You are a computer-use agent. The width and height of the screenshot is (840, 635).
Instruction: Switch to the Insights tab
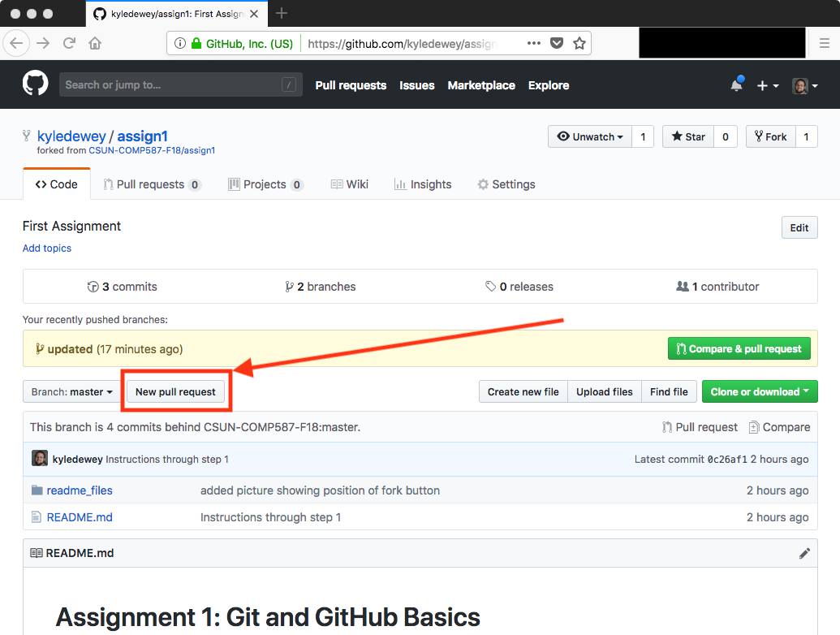pos(423,184)
